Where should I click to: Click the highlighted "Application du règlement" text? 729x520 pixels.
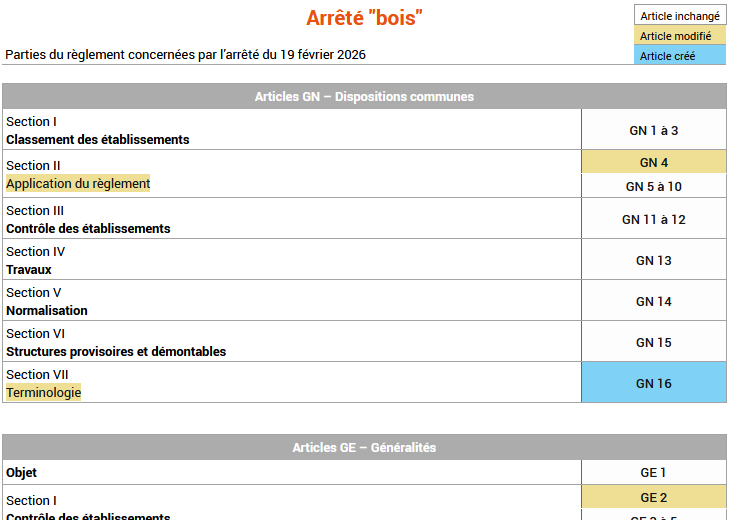tap(78, 184)
